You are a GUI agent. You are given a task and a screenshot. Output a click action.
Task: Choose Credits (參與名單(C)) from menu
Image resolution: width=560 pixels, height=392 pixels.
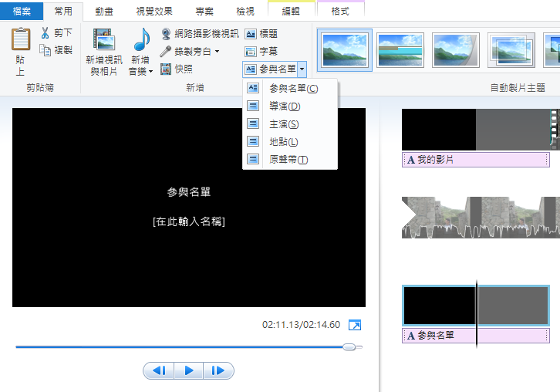pyautogui.click(x=290, y=88)
